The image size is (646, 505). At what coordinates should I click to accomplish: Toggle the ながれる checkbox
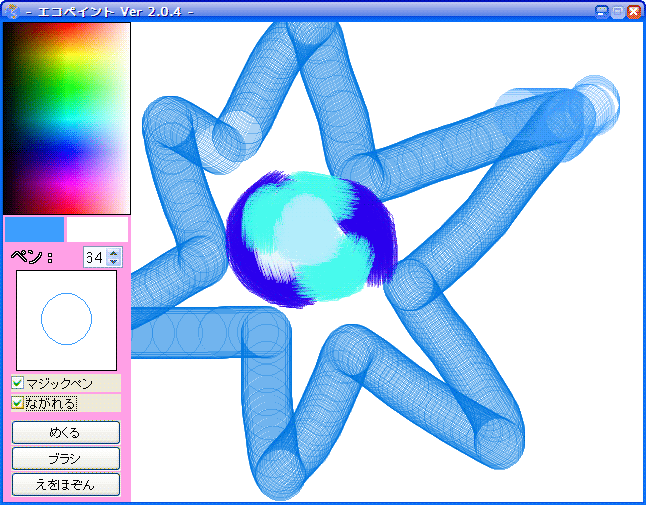(18, 403)
